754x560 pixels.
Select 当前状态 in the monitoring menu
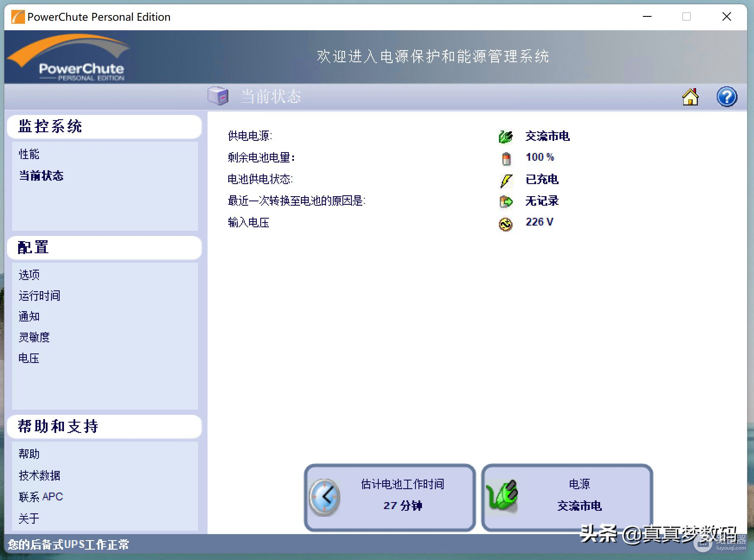click(41, 176)
